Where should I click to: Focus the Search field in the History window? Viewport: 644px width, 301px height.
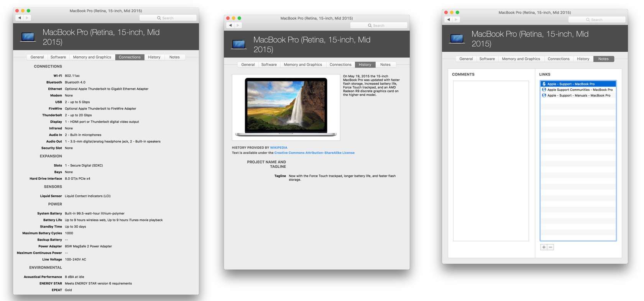[379, 25]
